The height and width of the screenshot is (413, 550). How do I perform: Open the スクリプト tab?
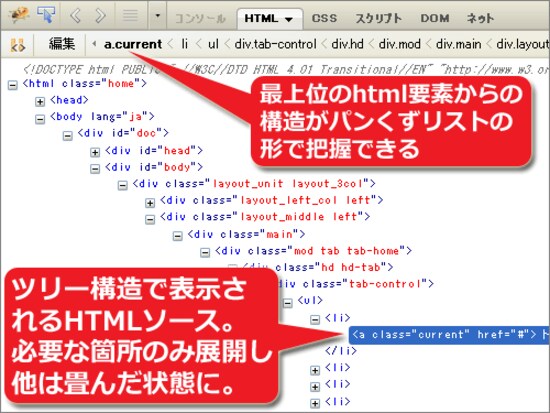coord(378,18)
